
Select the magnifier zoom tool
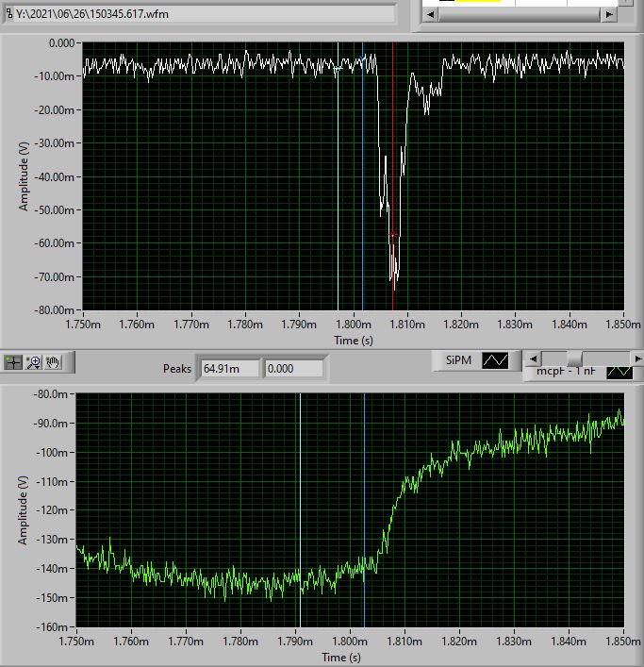coord(34,361)
